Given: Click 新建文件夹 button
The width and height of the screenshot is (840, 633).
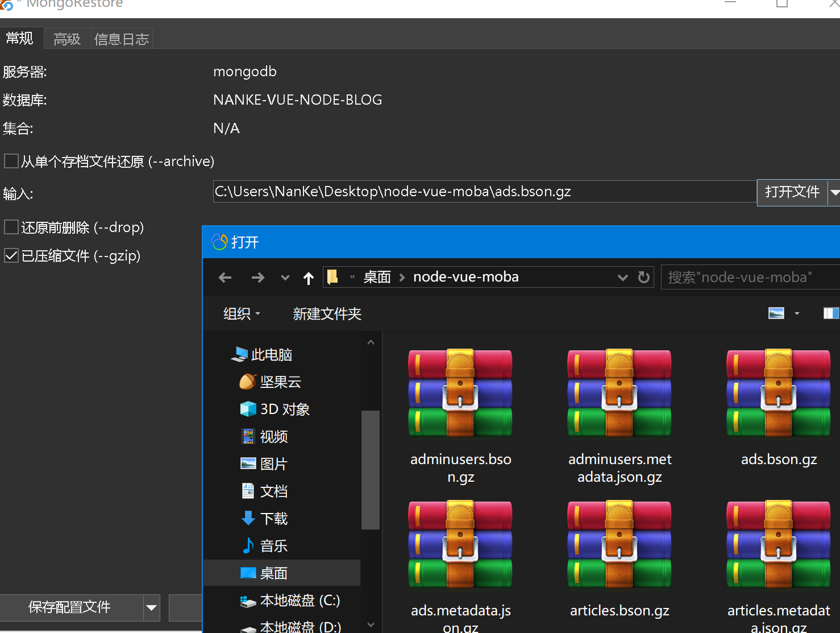Looking at the screenshot, I should [327, 314].
